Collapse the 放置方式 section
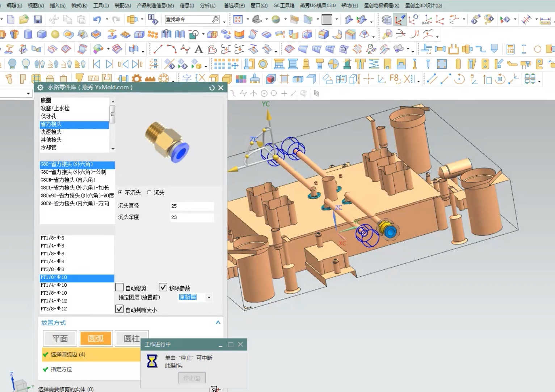 point(218,323)
